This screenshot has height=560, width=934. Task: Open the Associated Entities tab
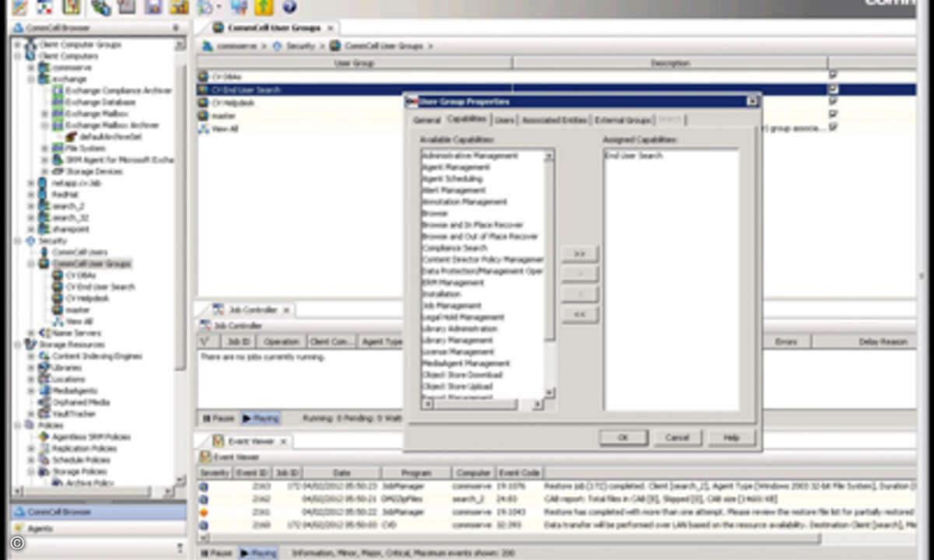tap(554, 121)
